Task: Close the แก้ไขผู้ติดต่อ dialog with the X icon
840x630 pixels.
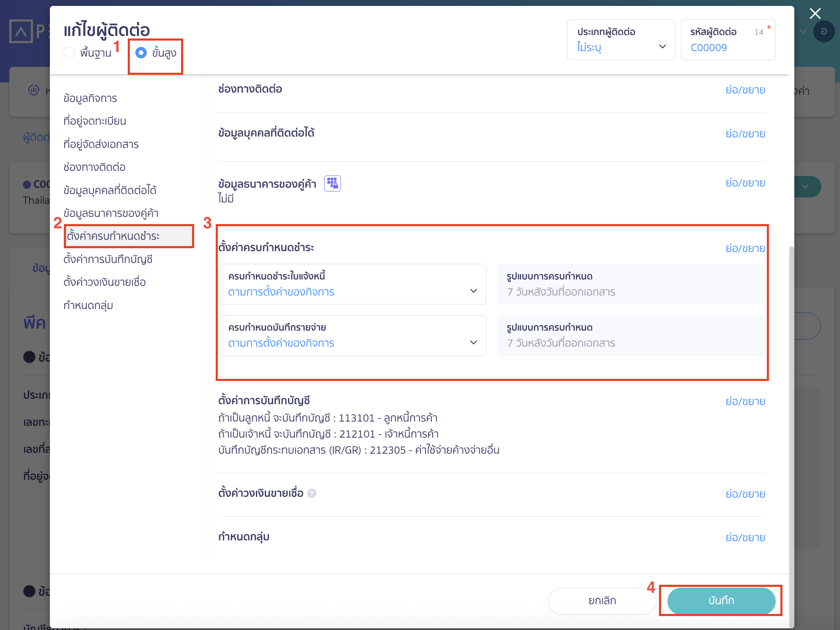Action: 815,14
